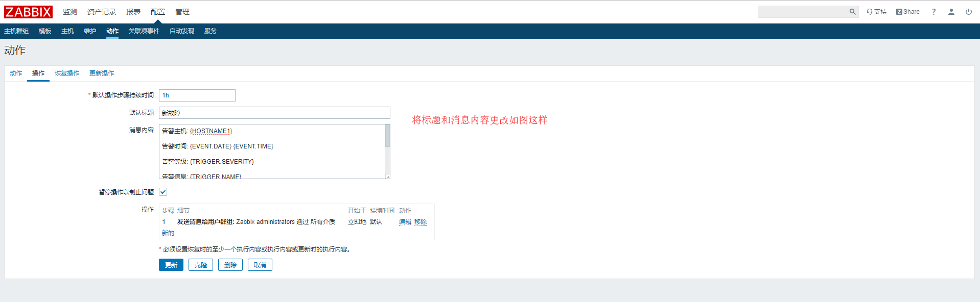The image size is (980, 302).
Task: Click the 取消 button
Action: (x=260, y=265)
